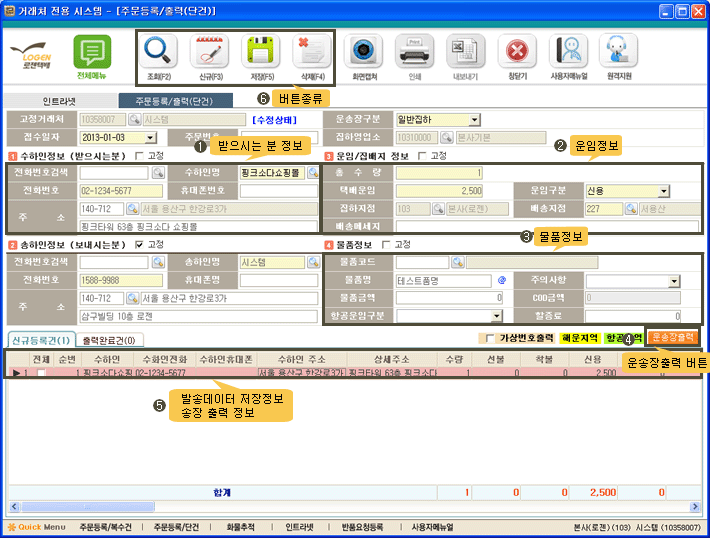Click the 수하인 주소 column header
The width and height of the screenshot is (710, 540).
[301, 359]
